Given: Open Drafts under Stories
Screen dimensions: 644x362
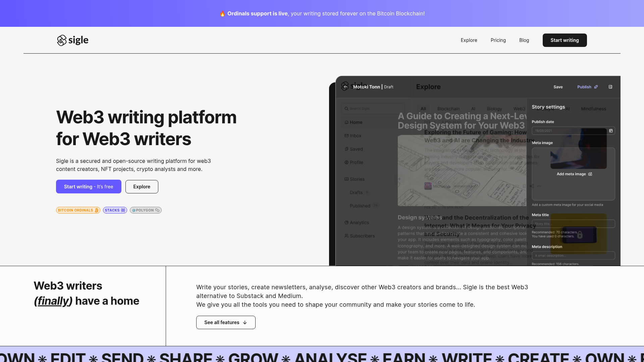Looking at the screenshot, I should coord(356,192).
